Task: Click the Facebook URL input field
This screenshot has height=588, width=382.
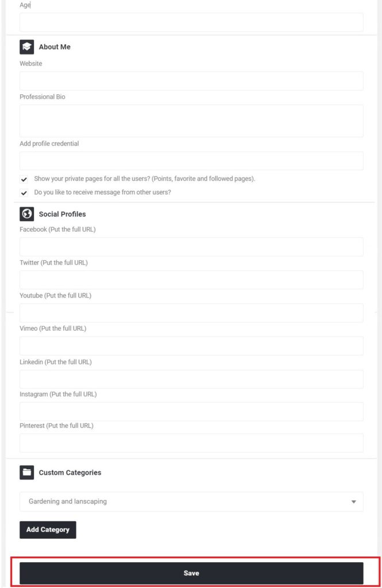Action: click(x=191, y=247)
